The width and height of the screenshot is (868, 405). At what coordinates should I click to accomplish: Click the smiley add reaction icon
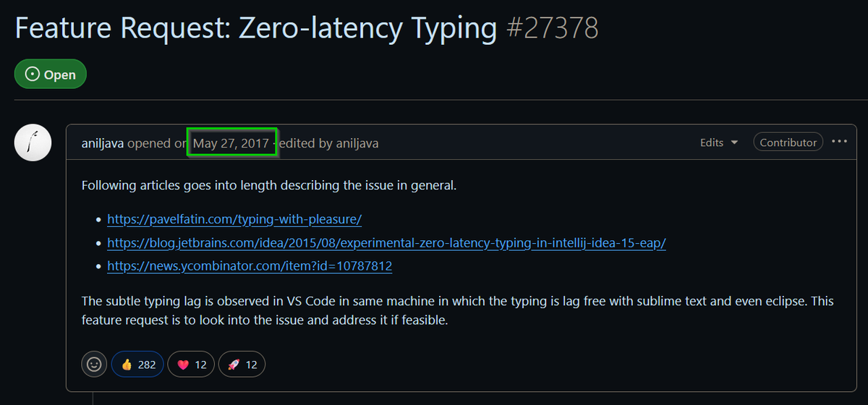93,364
